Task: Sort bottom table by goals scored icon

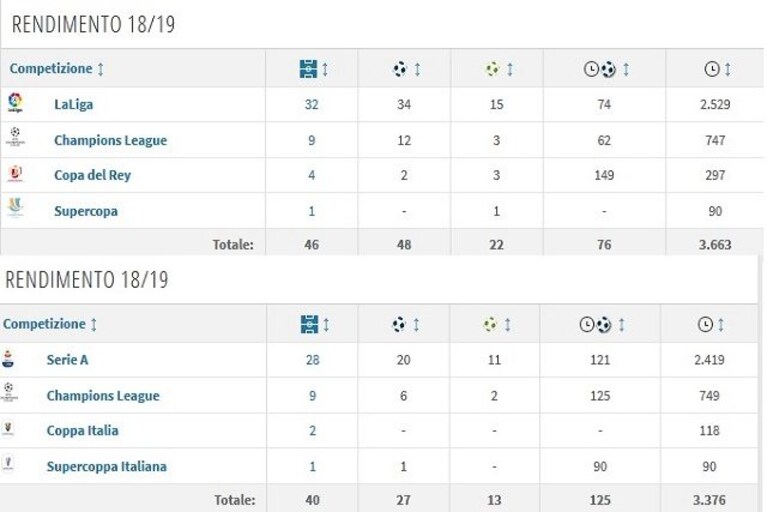Action: [x=399, y=324]
